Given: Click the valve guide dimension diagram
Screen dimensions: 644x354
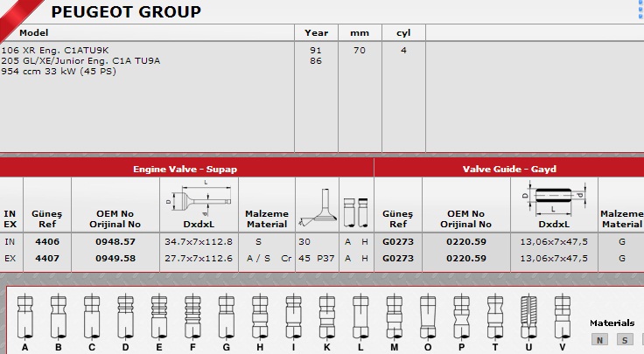Looking at the screenshot, I should tap(555, 199).
